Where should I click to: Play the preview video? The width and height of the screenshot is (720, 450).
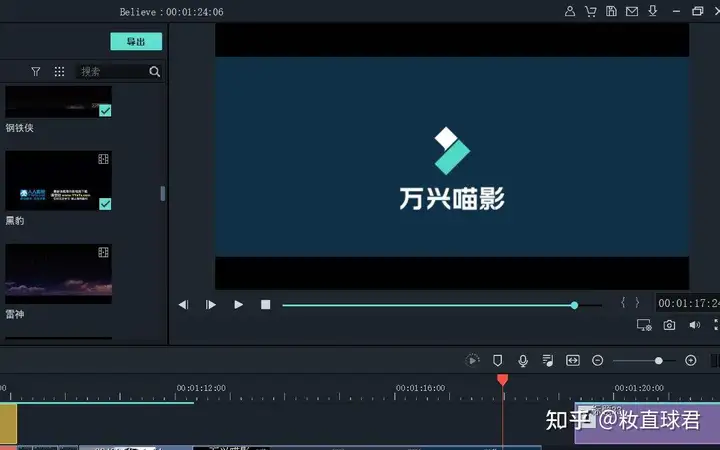[238, 304]
